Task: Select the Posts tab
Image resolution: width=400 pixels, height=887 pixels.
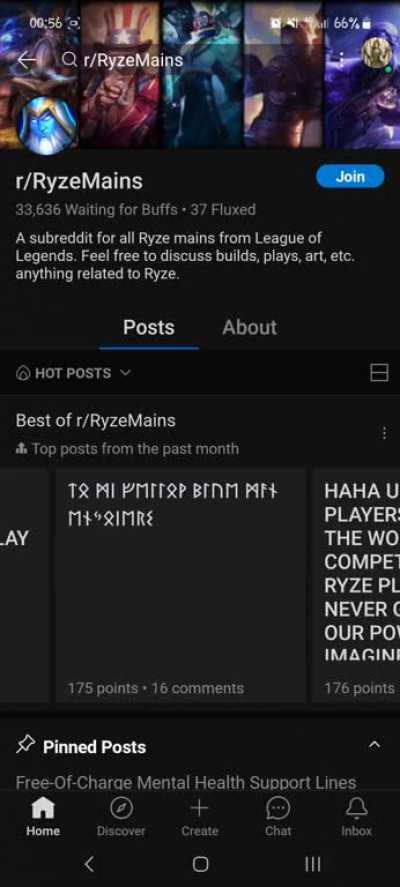Action: pyautogui.click(x=149, y=327)
